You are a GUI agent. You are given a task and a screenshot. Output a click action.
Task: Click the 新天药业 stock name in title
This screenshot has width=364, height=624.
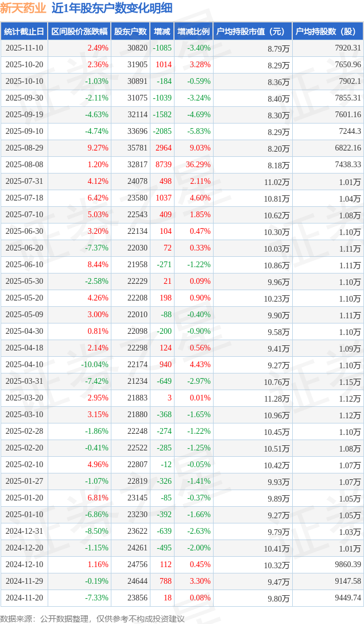[x=23, y=9]
